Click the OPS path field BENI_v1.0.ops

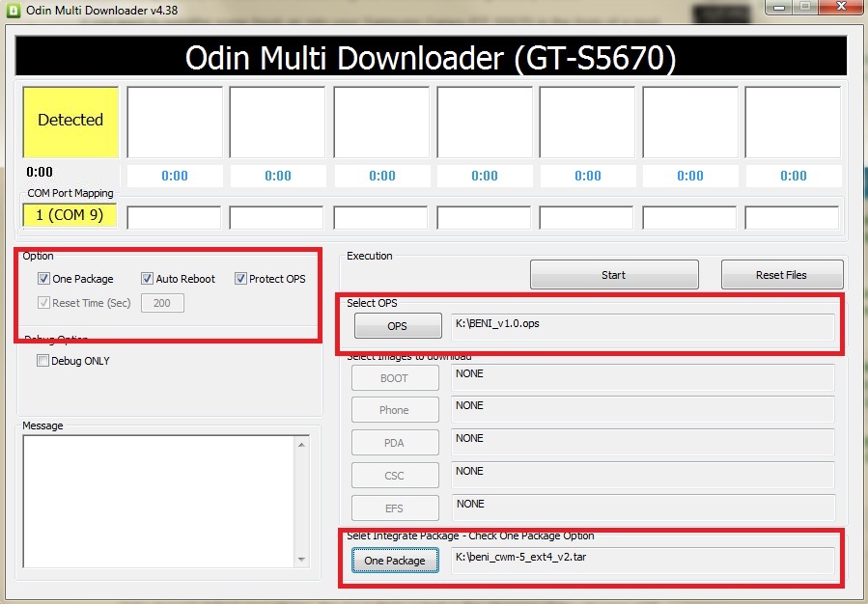point(642,327)
